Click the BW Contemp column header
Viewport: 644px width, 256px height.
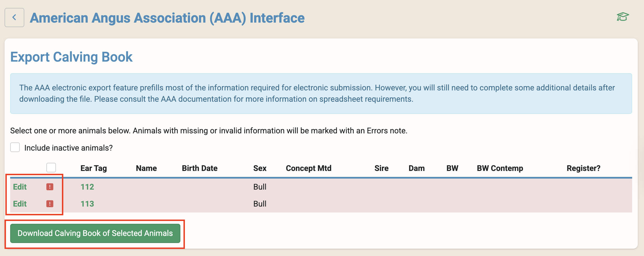tap(500, 168)
